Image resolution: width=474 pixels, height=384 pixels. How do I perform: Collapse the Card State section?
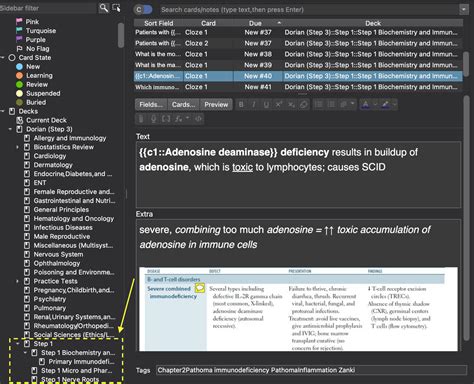[x=3, y=58]
